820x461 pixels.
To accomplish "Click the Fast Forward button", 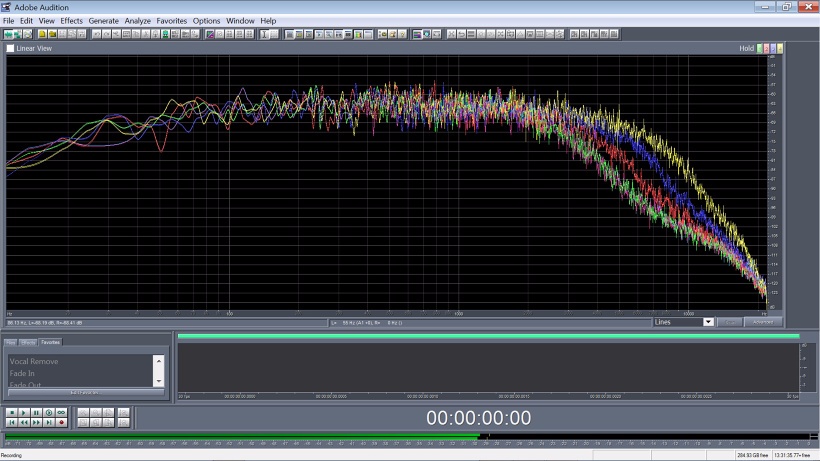I will pos(36,422).
